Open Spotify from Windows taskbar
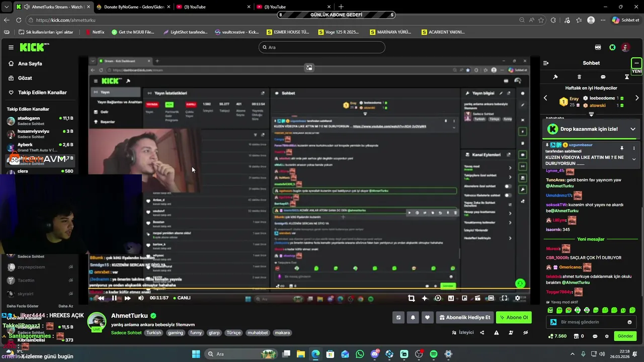Screen dimensions: 644x362 [x=434, y=354]
